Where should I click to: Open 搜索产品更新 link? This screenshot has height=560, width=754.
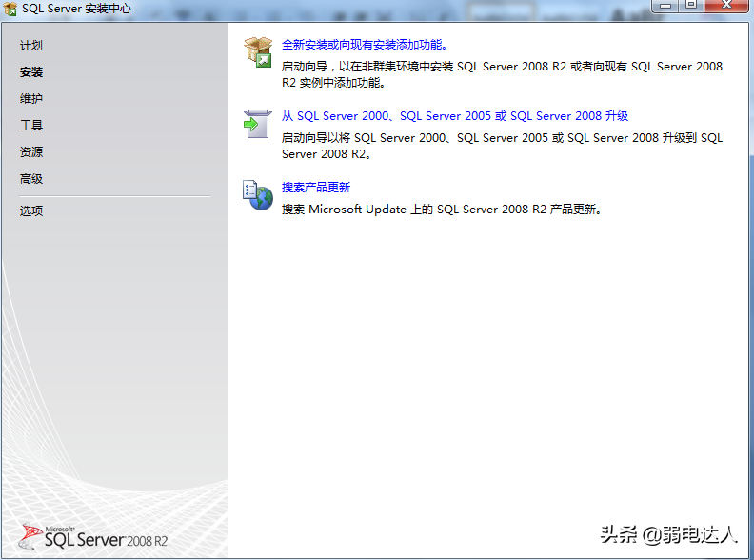click(316, 188)
